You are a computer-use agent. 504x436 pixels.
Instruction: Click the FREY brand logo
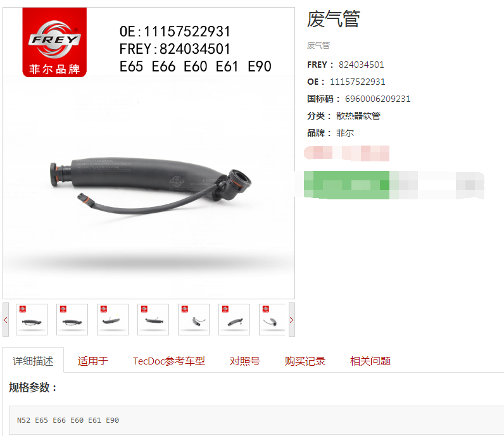pyautogui.click(x=54, y=42)
